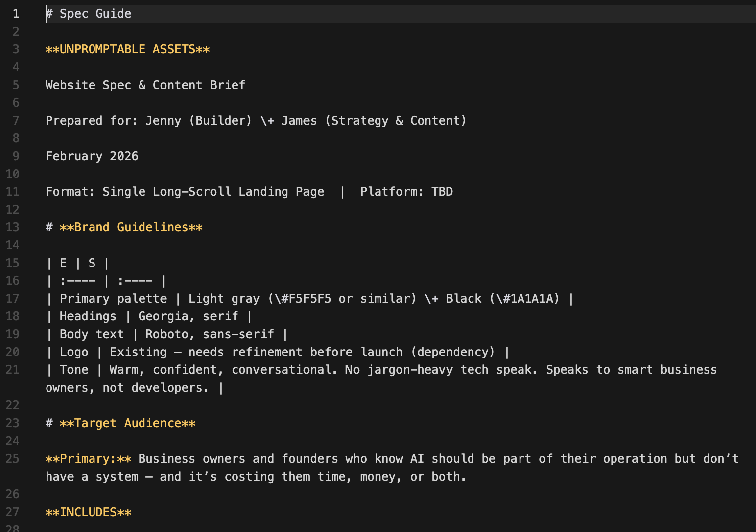Click 'No jargon-heavy tech speak.' sentence

point(441,370)
